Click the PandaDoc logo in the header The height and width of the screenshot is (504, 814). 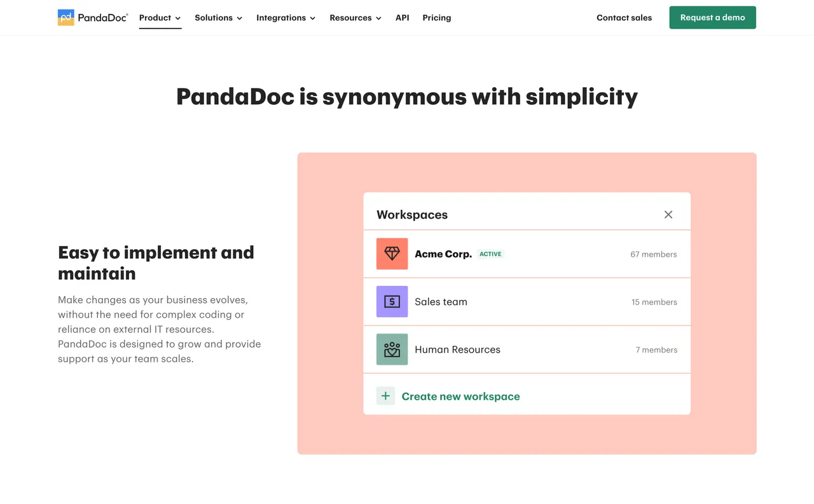(93, 18)
